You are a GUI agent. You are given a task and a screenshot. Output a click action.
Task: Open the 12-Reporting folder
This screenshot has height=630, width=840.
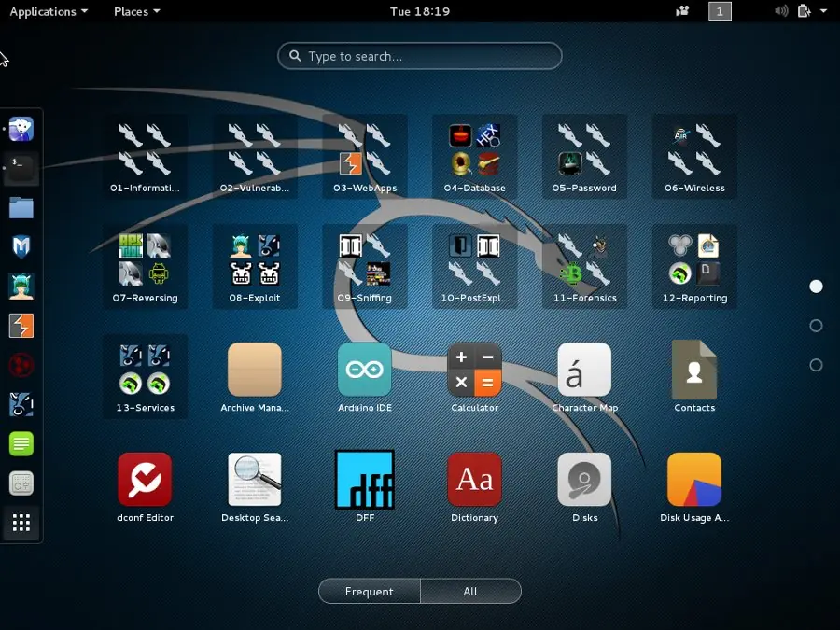coord(694,266)
